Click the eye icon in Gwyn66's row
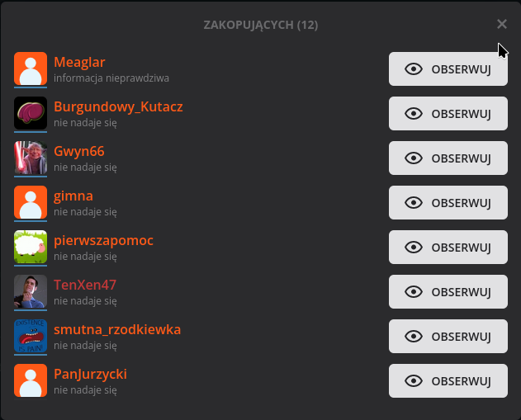Viewport: 521px width, 420px height. tap(414, 158)
